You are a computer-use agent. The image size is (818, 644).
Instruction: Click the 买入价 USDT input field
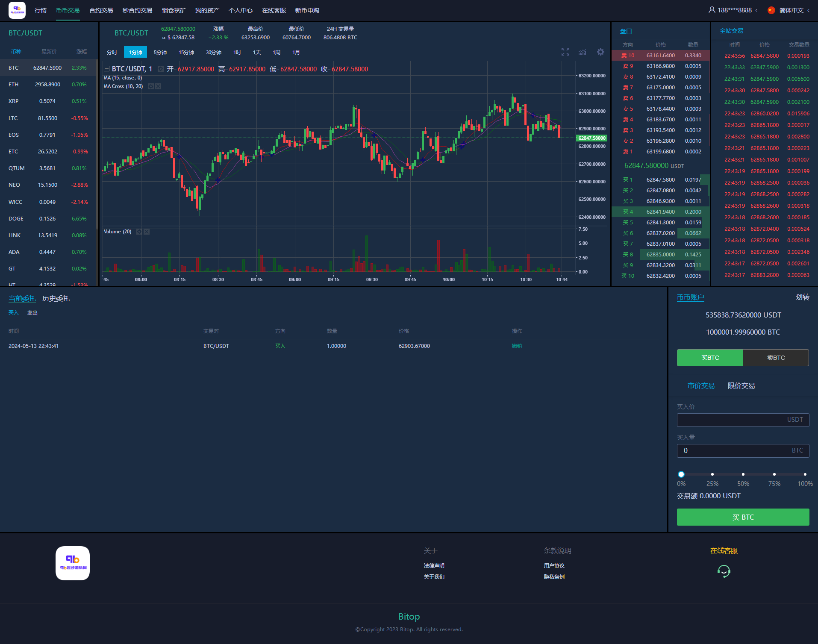click(x=743, y=420)
